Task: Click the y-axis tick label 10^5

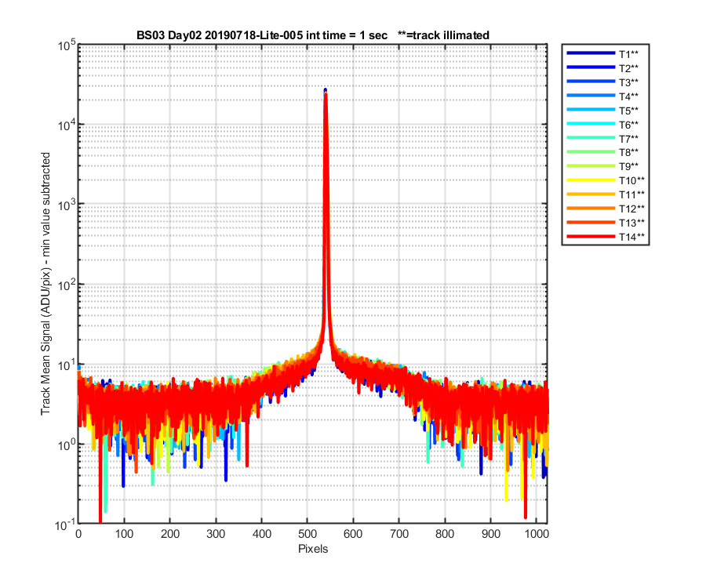Action: [x=67, y=45]
